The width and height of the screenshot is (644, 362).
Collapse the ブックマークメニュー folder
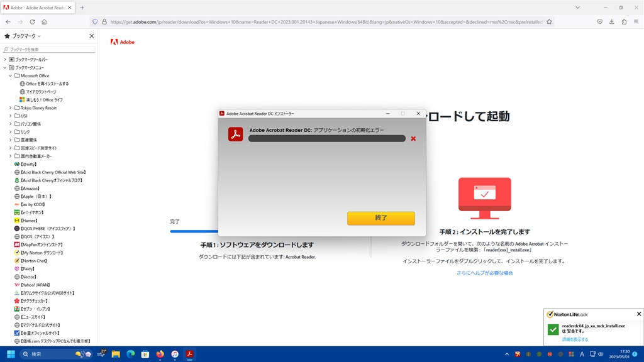coord(5,68)
